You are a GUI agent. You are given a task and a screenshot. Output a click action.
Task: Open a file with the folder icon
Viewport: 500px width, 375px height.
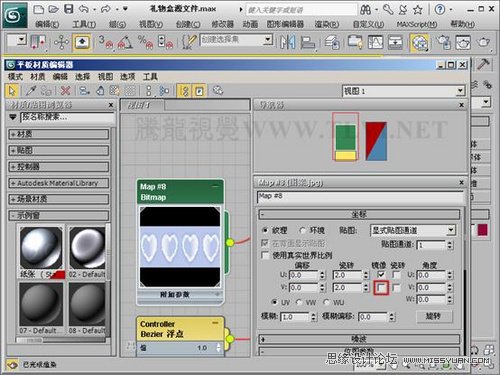tap(53, 9)
